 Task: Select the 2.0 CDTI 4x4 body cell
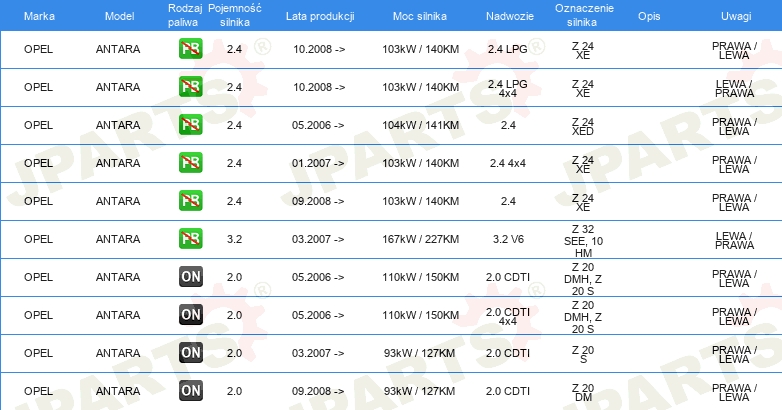[508, 316]
